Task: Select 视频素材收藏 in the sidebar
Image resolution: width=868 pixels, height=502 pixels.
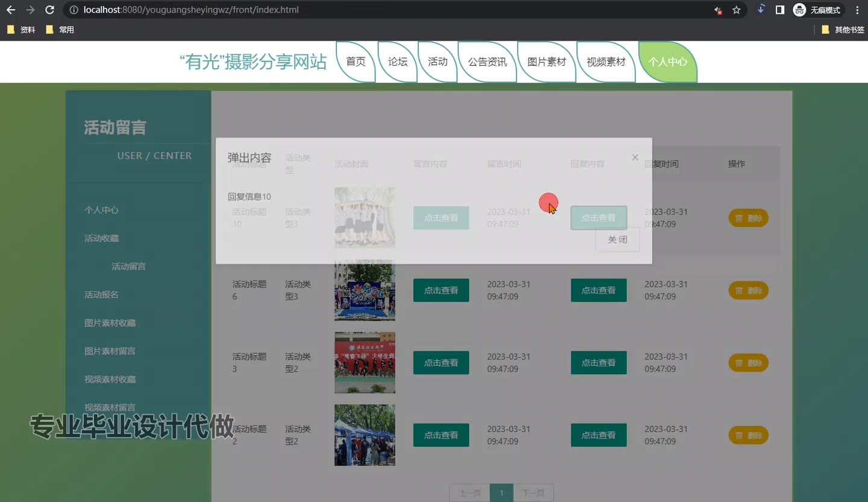Action: tap(110, 380)
